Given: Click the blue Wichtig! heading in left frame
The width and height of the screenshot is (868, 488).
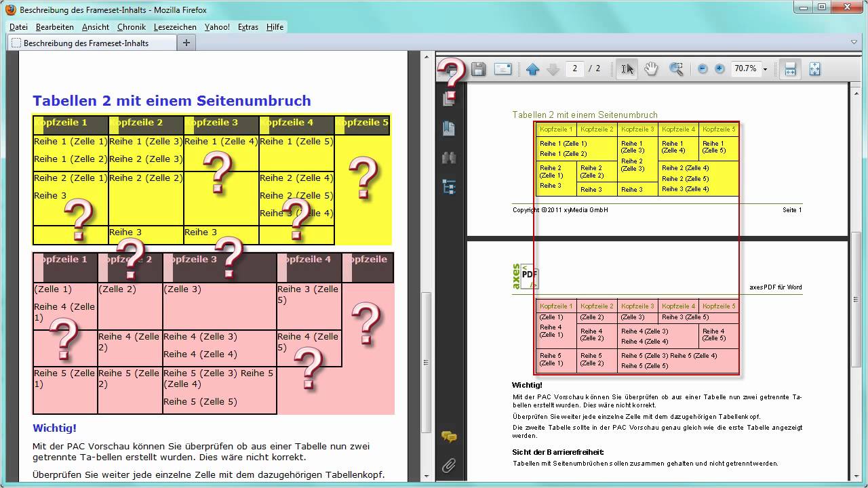Looking at the screenshot, I should 54,428.
